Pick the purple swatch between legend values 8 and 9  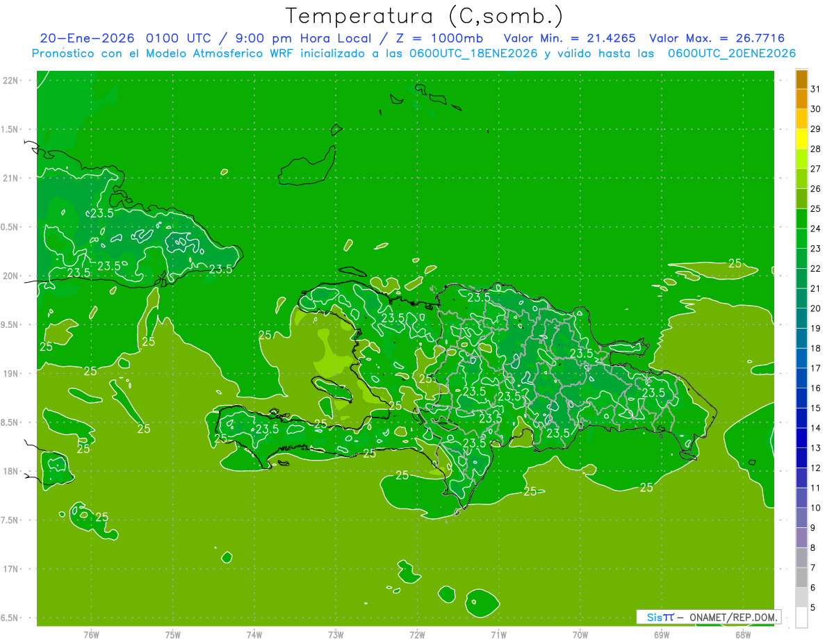(x=801, y=538)
